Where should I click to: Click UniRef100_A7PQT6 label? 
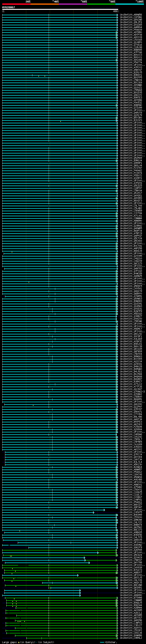pyautogui.click(x=131, y=183)
